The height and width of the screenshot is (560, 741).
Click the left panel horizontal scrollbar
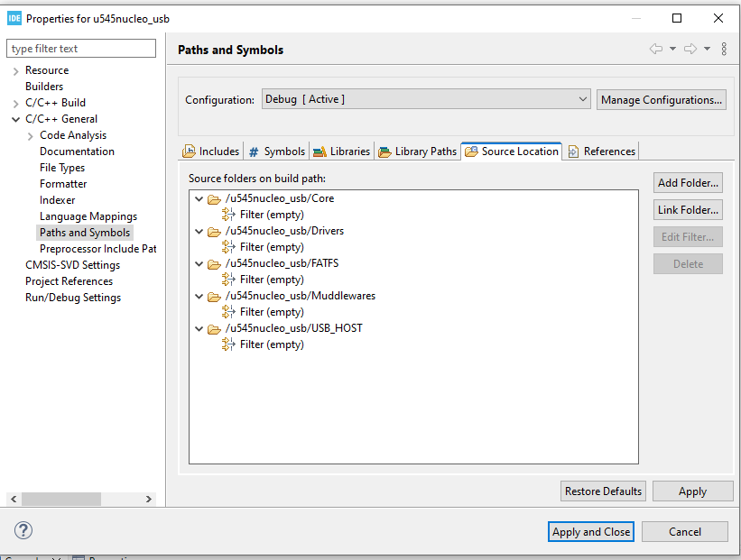(61, 499)
